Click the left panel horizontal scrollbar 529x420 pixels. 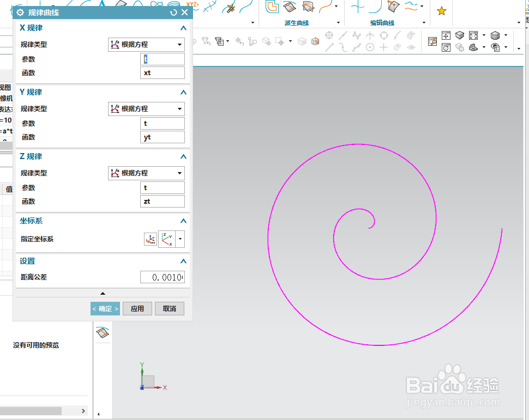pos(31,411)
